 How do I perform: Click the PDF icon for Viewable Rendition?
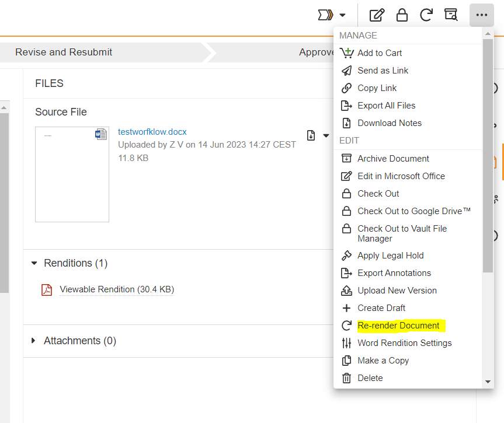click(47, 290)
